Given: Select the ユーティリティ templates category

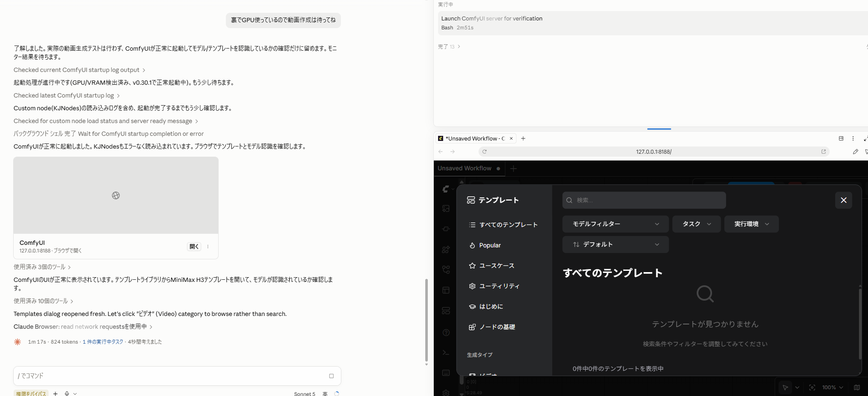Looking at the screenshot, I should point(504,286).
